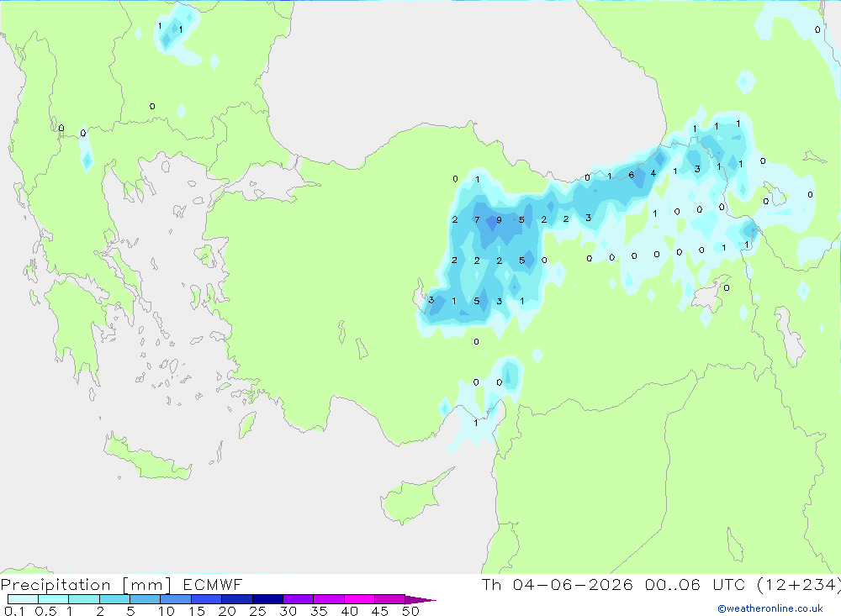Click the 0.1–0.5 mm legend color swatch
The width and height of the screenshot is (841, 616).
23,599
